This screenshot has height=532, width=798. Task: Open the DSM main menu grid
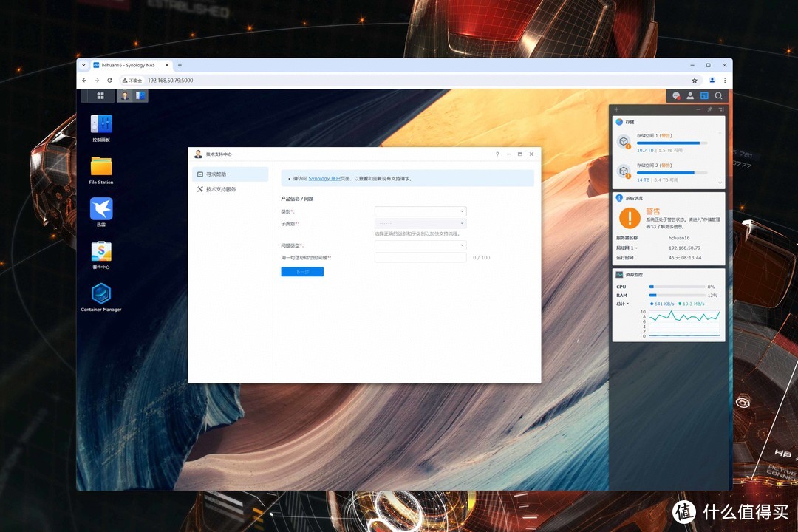(101, 95)
